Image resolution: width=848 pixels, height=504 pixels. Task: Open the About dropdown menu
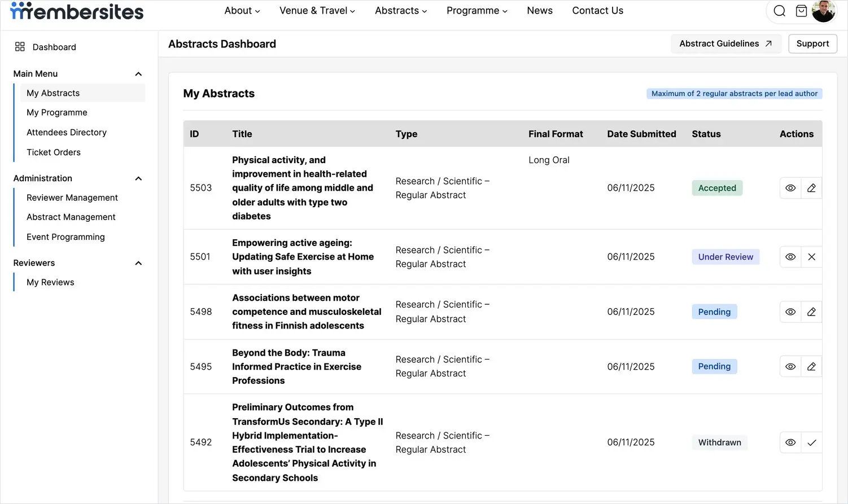242,11
